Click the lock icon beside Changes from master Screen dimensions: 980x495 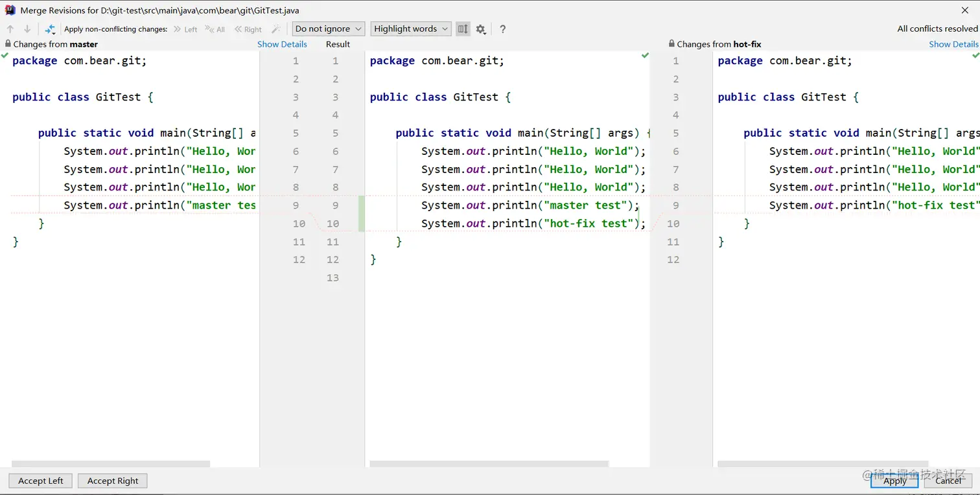pyautogui.click(x=8, y=44)
